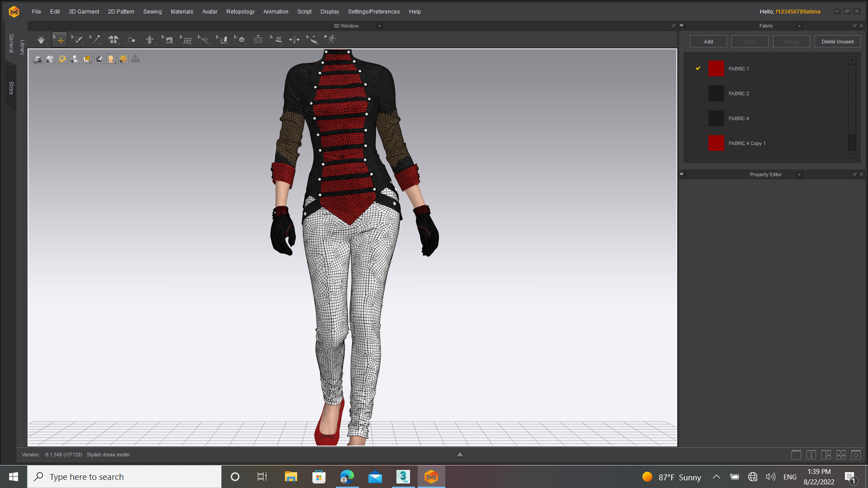
Task: Click the Add button in Fabric panel
Action: point(708,41)
